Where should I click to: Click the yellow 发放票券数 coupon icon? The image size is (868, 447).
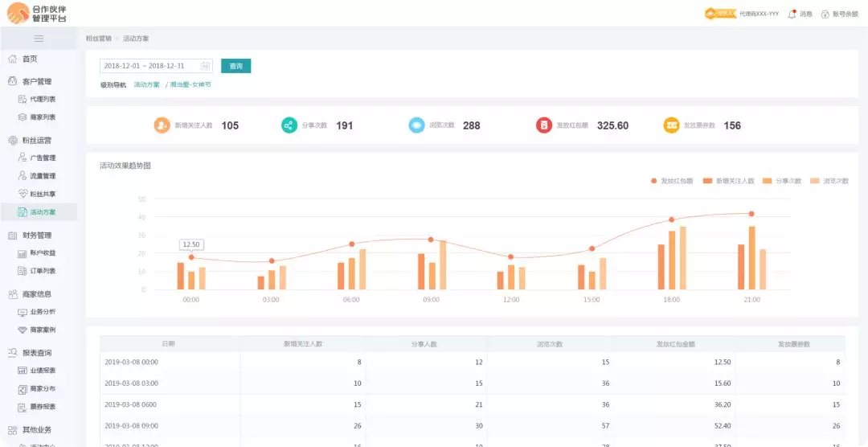tap(671, 125)
